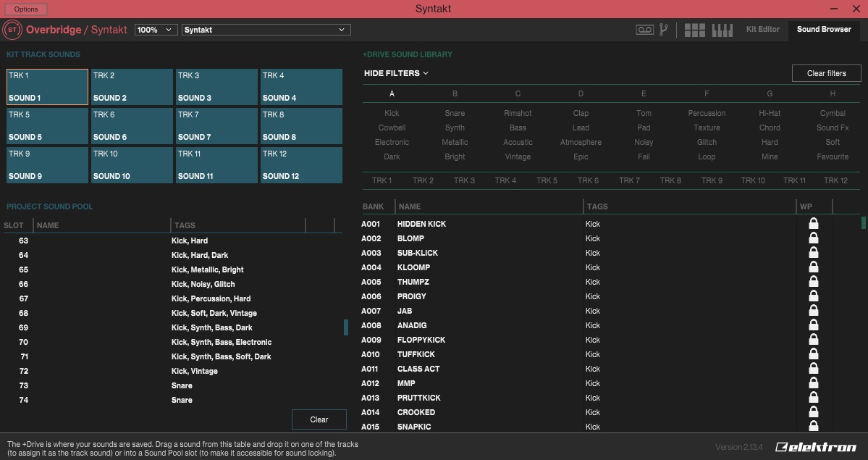This screenshot has height=460, width=868.
Task: Click the lock icon for HIDDEN KICK
Action: (814, 224)
